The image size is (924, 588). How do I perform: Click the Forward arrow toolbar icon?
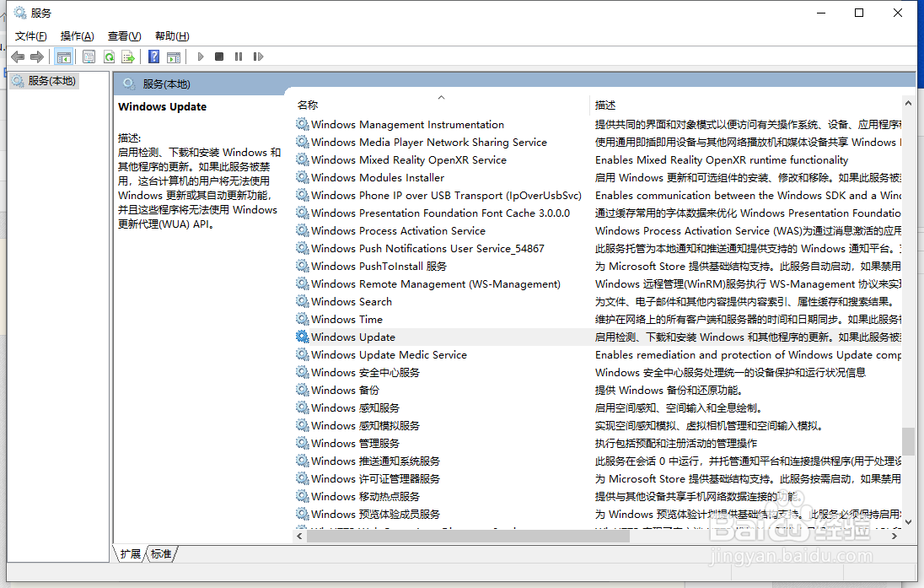click(x=36, y=57)
